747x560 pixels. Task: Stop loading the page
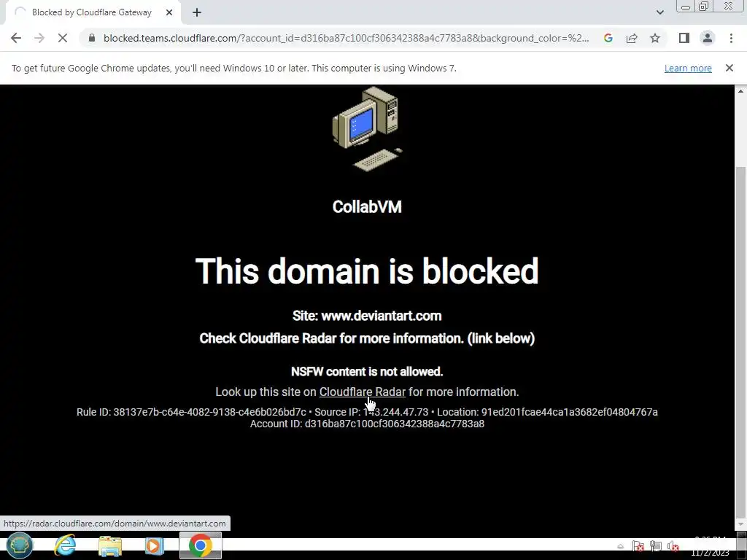click(63, 38)
